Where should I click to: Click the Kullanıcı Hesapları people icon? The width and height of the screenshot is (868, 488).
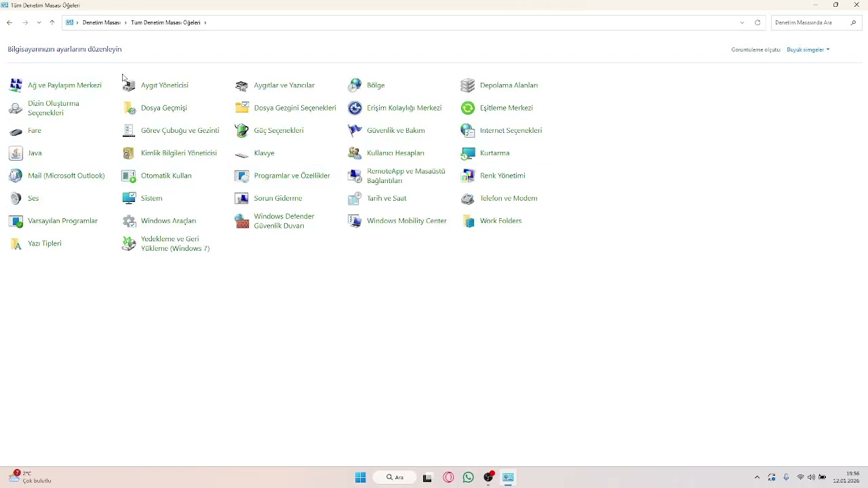(355, 153)
